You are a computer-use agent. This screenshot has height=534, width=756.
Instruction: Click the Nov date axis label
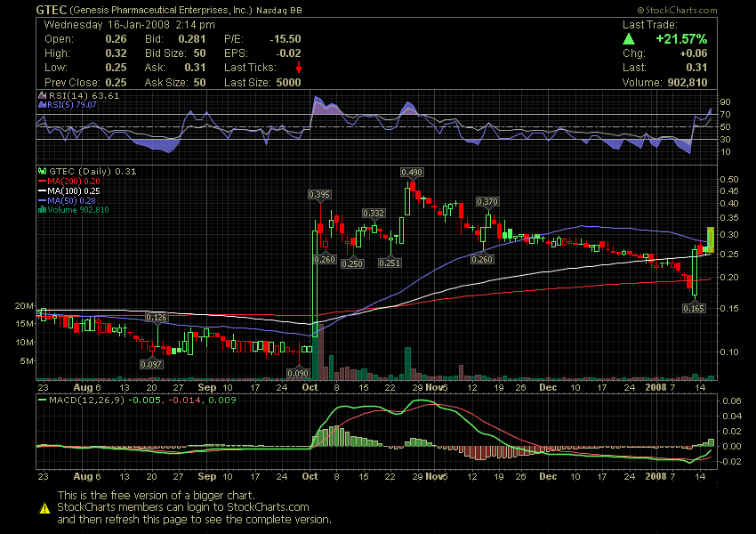pos(433,388)
